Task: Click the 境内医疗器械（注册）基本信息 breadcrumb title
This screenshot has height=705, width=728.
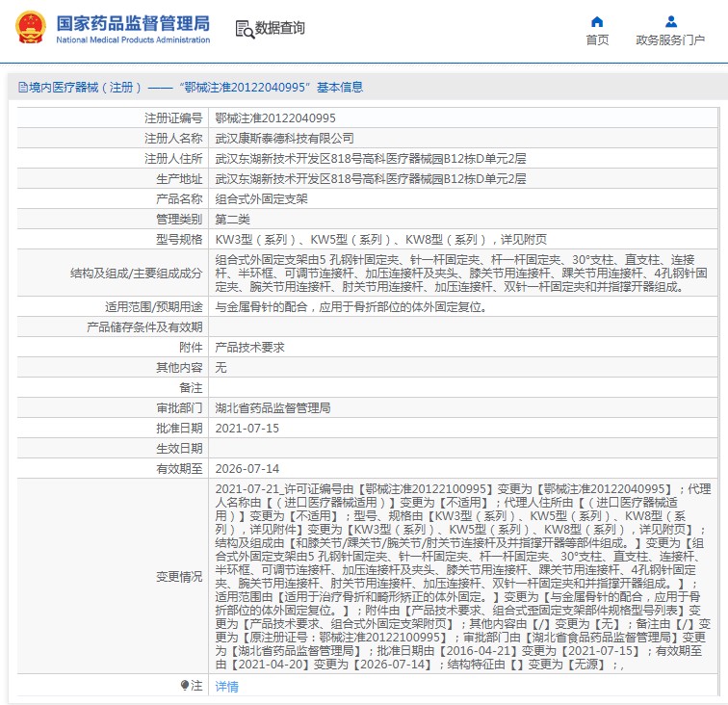Action: click(195, 88)
